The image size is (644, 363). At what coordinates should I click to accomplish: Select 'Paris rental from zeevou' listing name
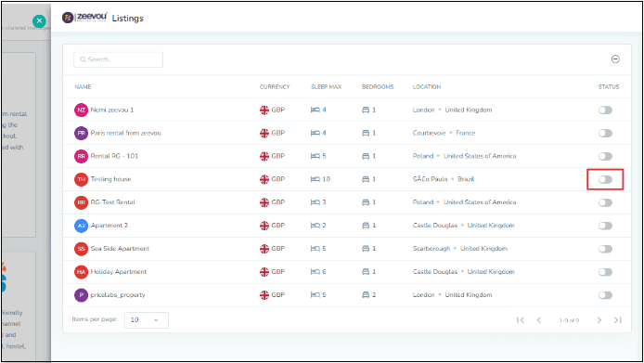125,133
